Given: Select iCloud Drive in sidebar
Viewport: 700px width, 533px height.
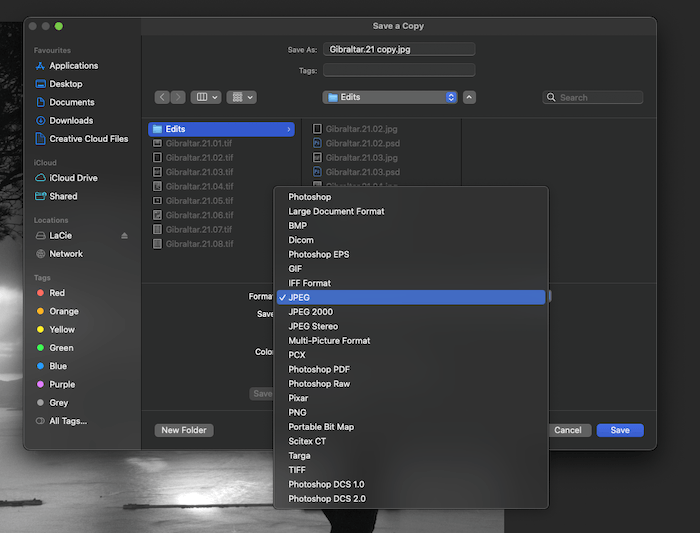Looking at the screenshot, I should (73, 178).
